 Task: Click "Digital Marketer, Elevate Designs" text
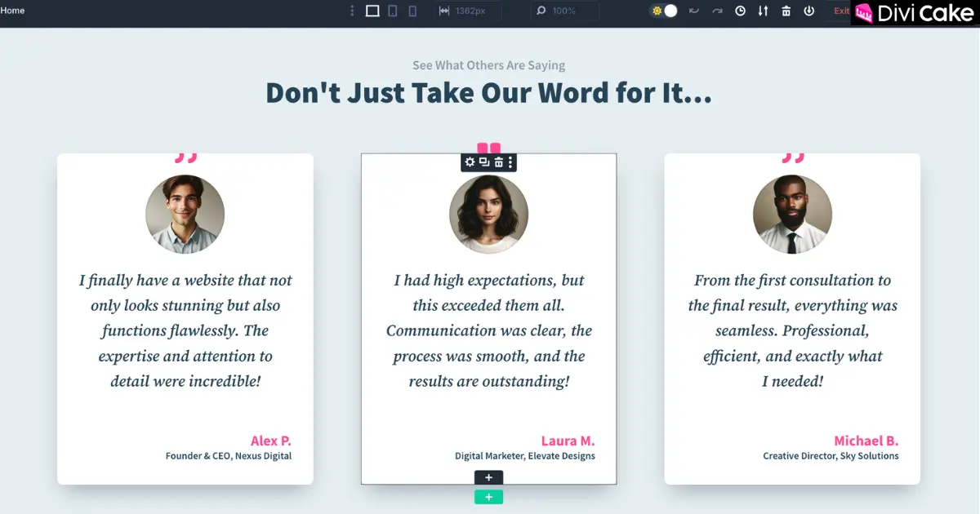pos(525,456)
